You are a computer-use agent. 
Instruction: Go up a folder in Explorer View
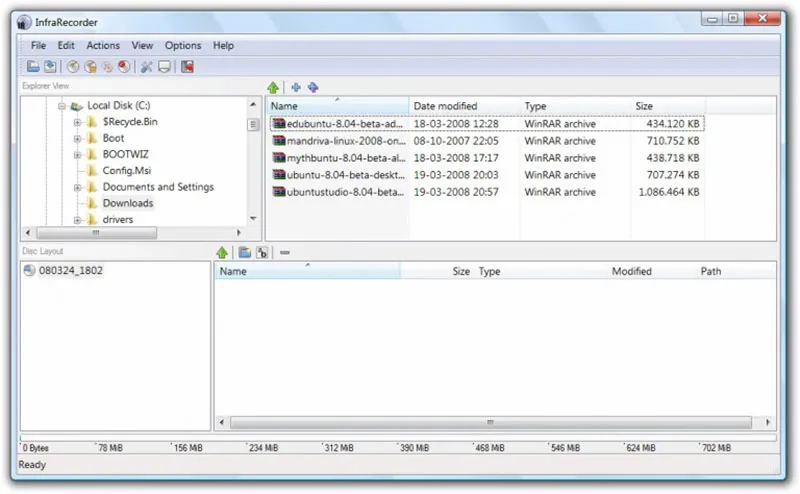tap(273, 88)
